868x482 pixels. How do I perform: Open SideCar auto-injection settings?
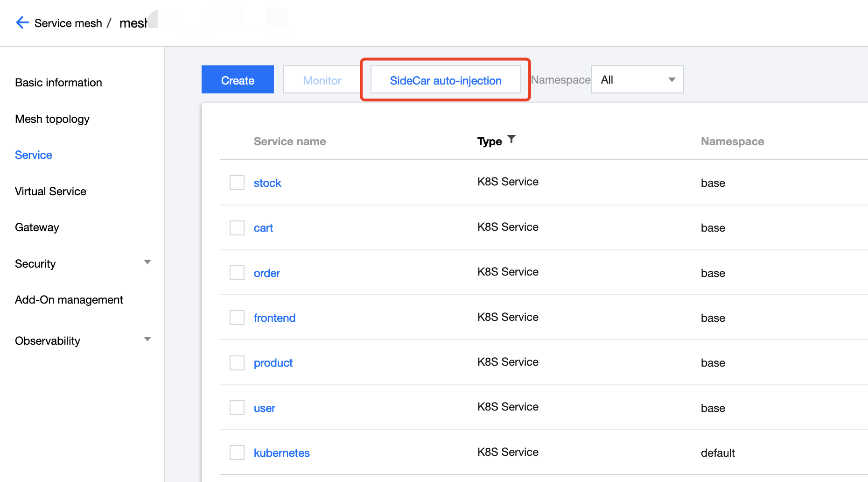(445, 80)
